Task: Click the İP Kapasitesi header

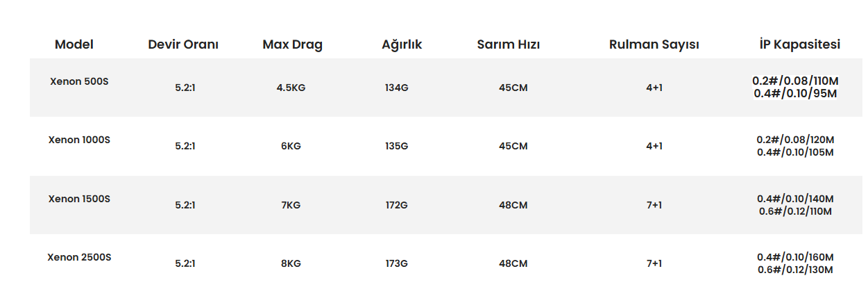Action: pos(799,44)
